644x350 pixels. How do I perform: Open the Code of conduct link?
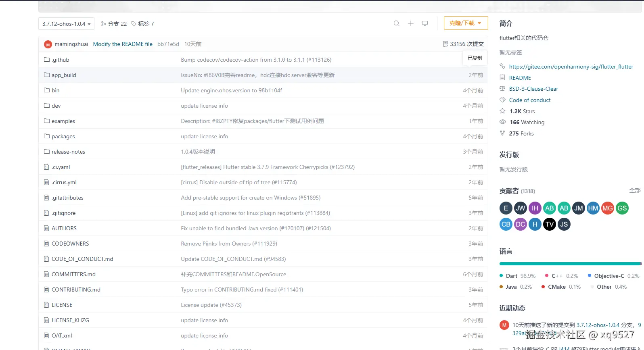click(530, 100)
